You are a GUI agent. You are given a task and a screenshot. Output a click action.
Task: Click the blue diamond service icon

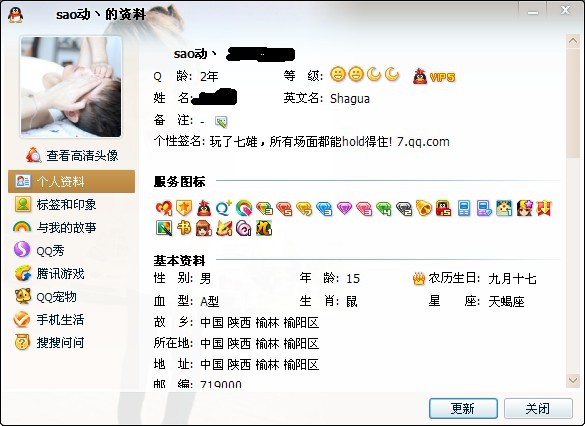[x=324, y=208]
